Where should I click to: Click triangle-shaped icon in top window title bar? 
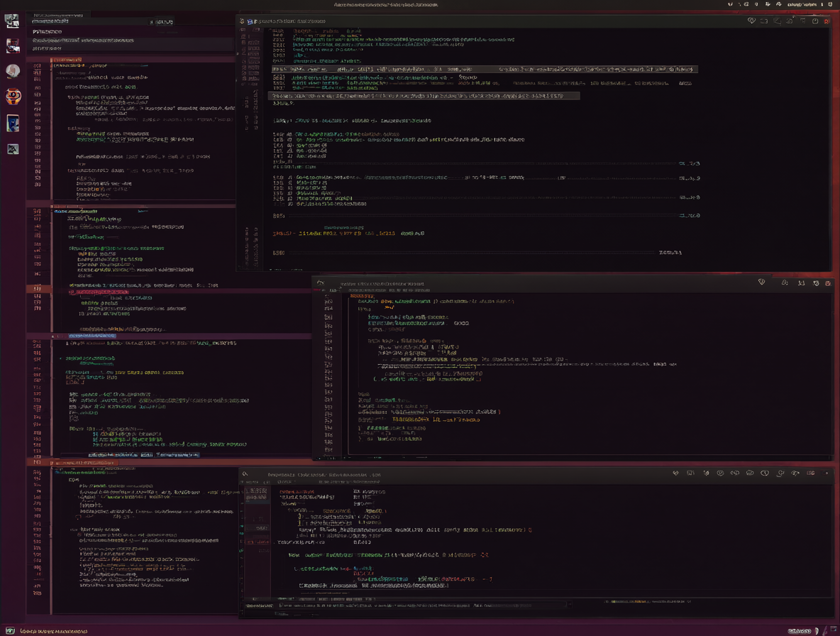[x=777, y=21]
